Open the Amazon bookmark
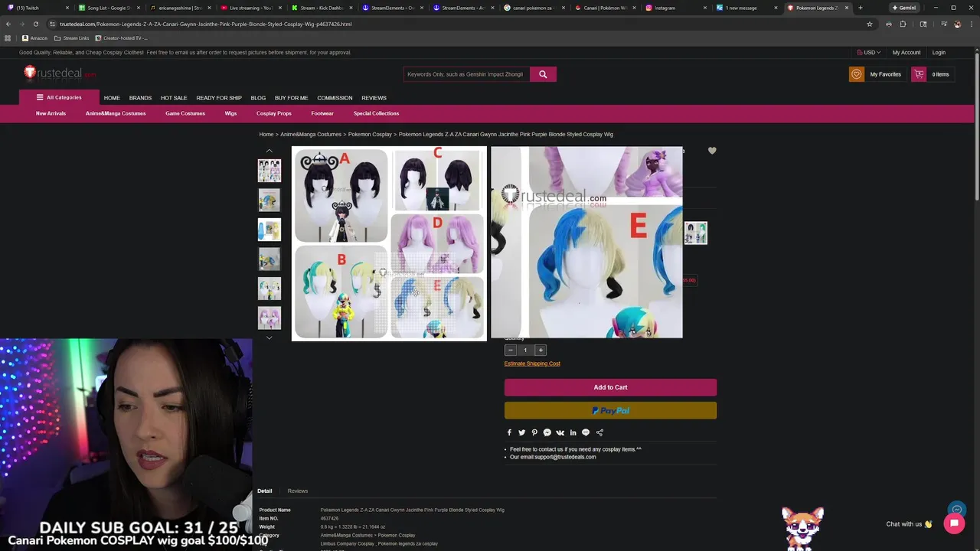The width and height of the screenshot is (980, 551). (34, 37)
